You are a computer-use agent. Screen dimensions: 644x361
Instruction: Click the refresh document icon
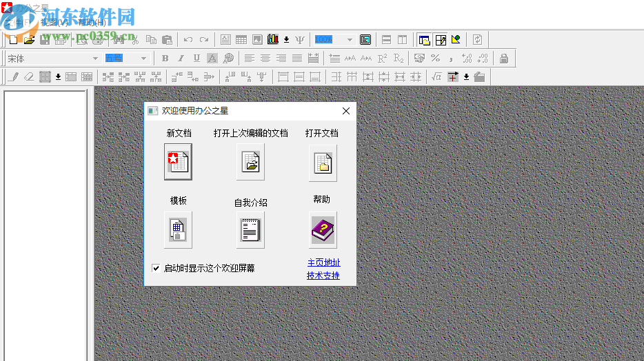[x=477, y=40]
